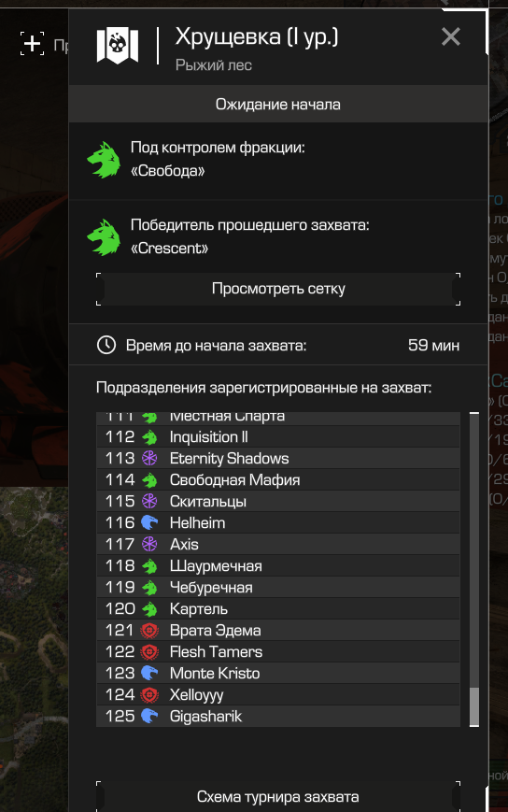Click the blue eagle icon next to Gigasharik
508x812 pixels.
(149, 716)
